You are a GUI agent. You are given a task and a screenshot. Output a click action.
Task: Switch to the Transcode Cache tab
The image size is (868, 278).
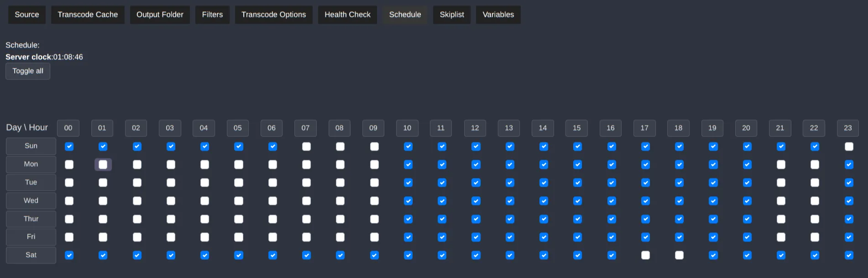pos(88,15)
